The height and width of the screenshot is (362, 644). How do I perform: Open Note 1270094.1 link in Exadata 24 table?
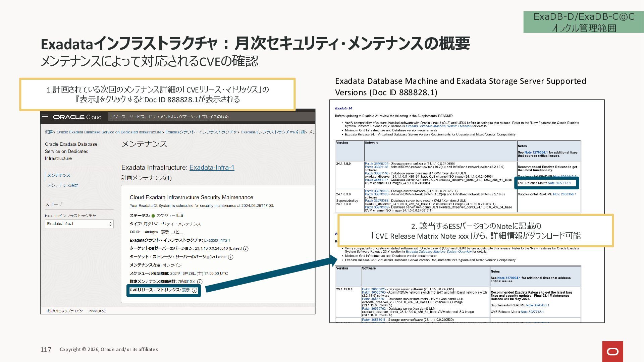tap(536, 152)
